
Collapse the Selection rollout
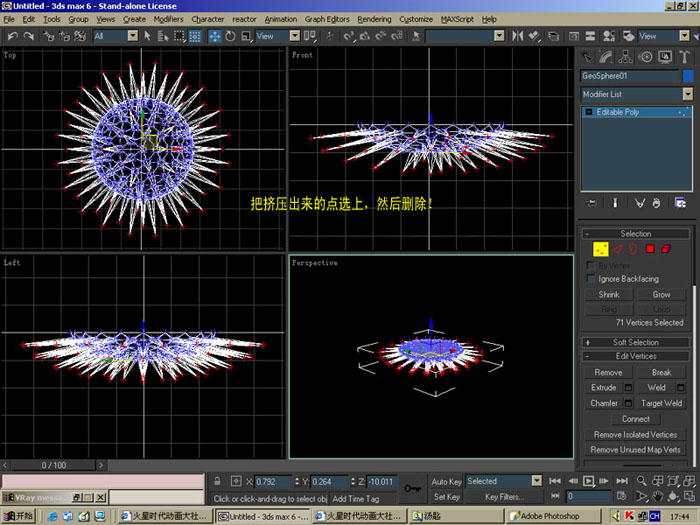click(636, 233)
